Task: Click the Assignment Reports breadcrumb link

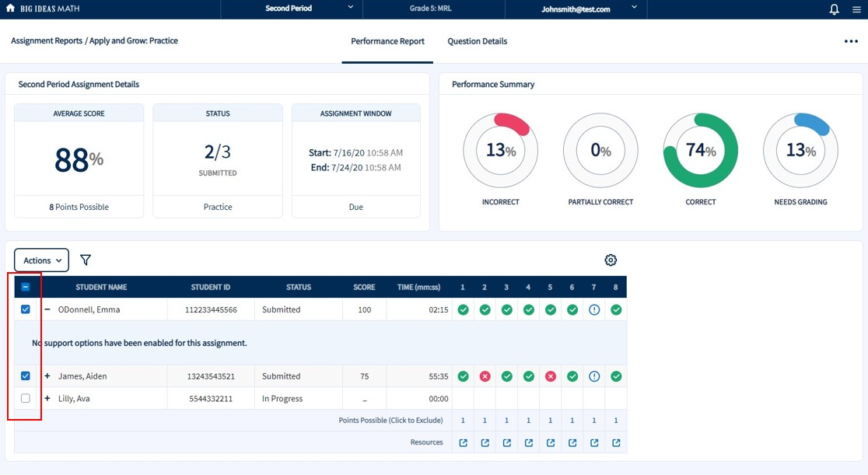Action: [46, 40]
